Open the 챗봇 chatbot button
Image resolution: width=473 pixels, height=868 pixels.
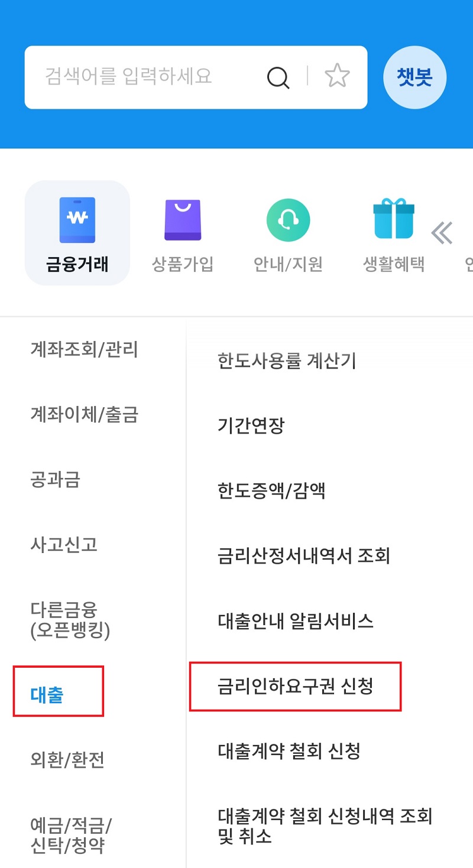coord(414,78)
